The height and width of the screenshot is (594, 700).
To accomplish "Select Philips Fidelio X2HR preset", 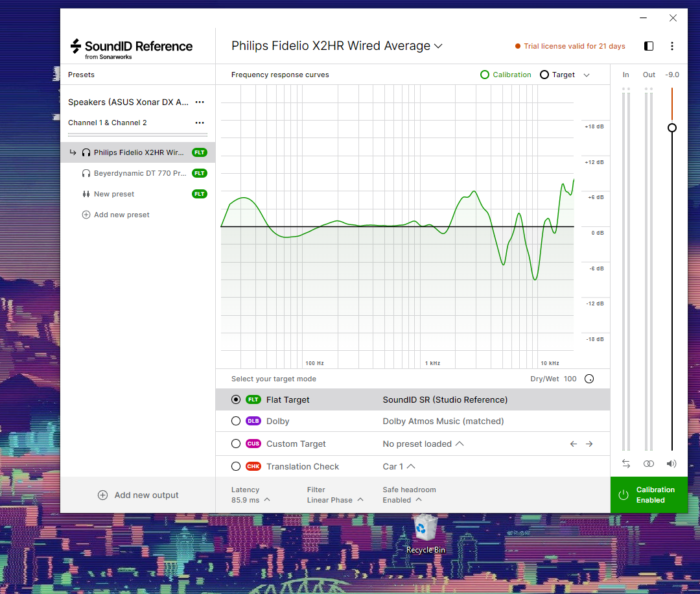I will (x=138, y=153).
